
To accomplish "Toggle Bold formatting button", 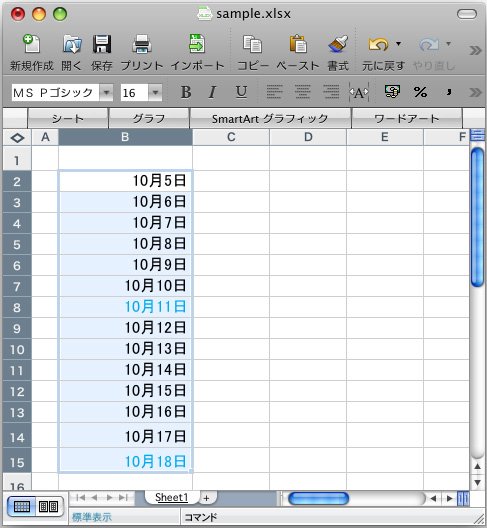I will tap(186, 92).
